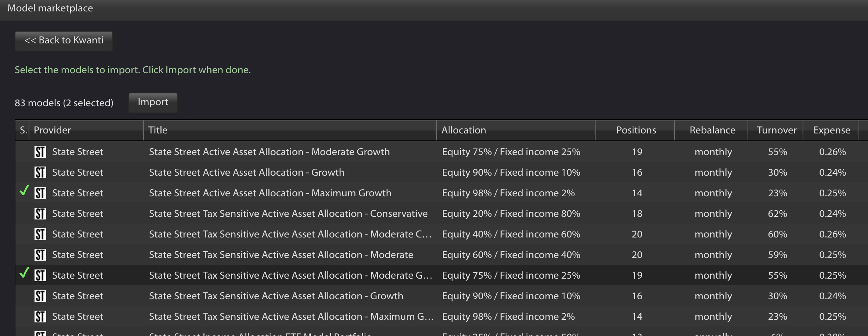The image size is (868, 336).
Task: Click expense 0.26% in Active Asset Allocation - Moderate Growth row
Action: 833,152
